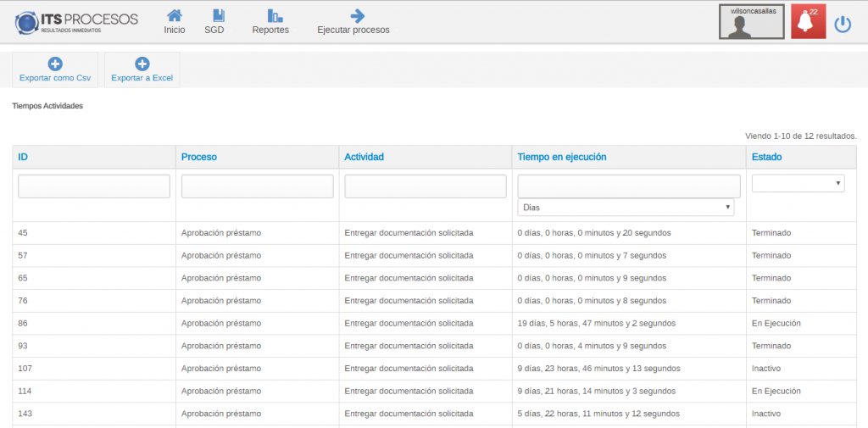
Task: Click time '9 días, 23 horas, 46 minutos'
Action: click(576, 368)
